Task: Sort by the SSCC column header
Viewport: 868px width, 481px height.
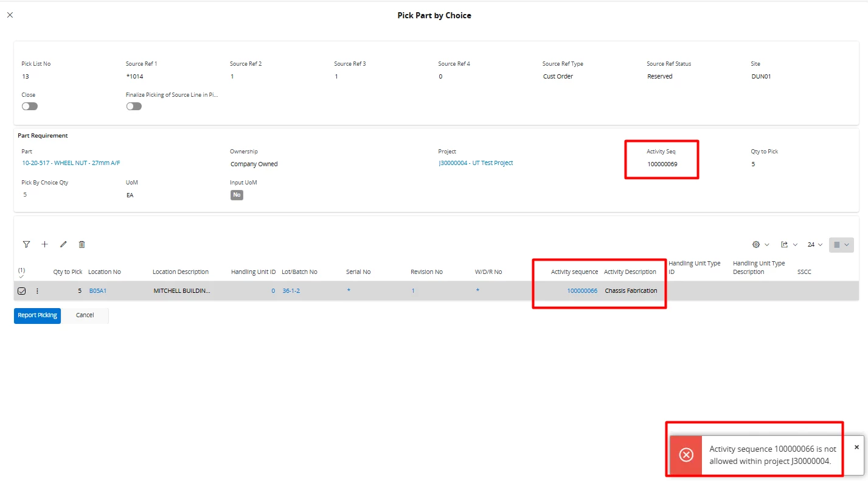Action: pyautogui.click(x=804, y=272)
